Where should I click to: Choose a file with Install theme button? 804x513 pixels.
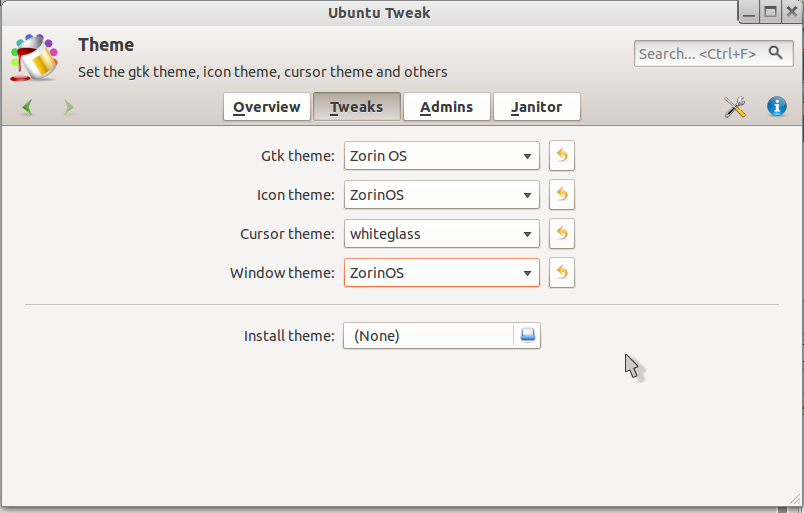point(441,336)
